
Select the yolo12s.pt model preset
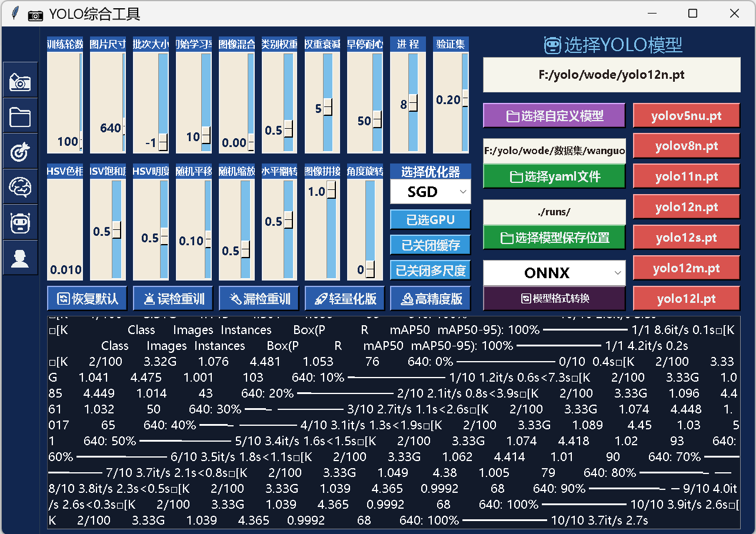point(686,238)
